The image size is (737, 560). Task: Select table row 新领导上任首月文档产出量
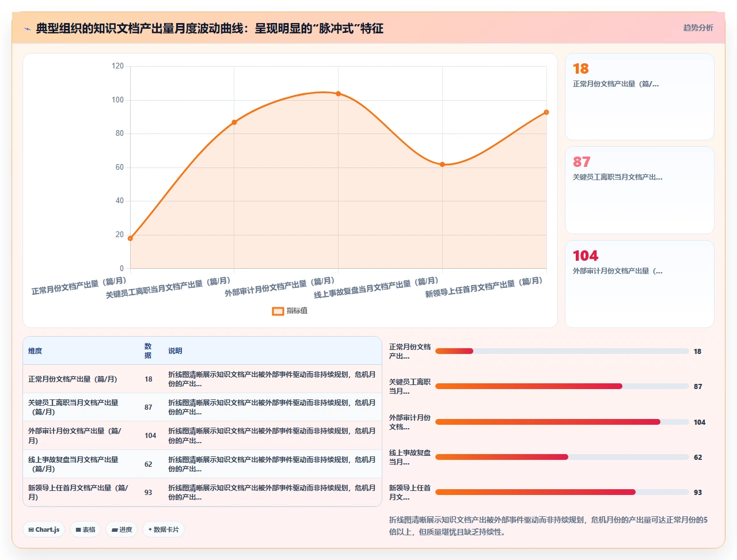[x=202, y=492]
